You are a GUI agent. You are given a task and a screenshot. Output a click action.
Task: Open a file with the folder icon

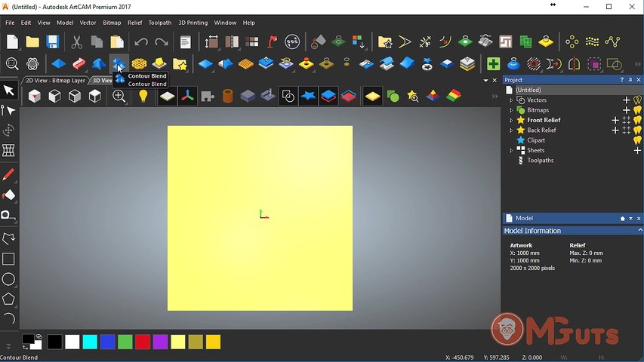pos(32,42)
